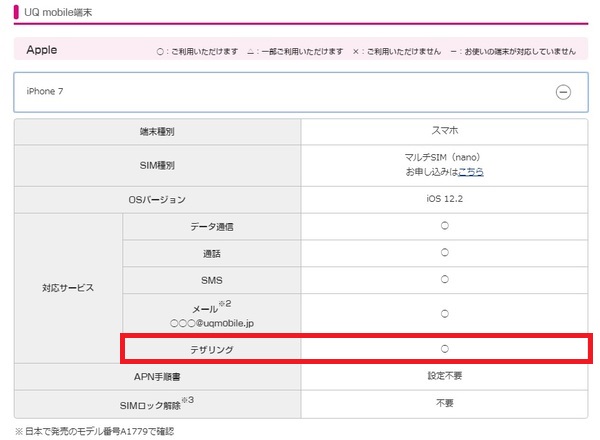This screenshot has height=440, width=600.
Task: Select the 通話 label cell
Action: click(x=212, y=254)
